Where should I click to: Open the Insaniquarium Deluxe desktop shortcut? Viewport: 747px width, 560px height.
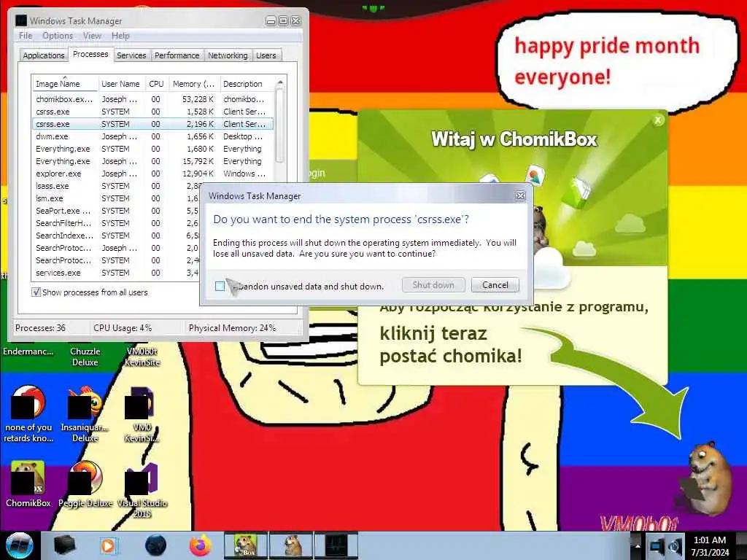click(x=85, y=414)
